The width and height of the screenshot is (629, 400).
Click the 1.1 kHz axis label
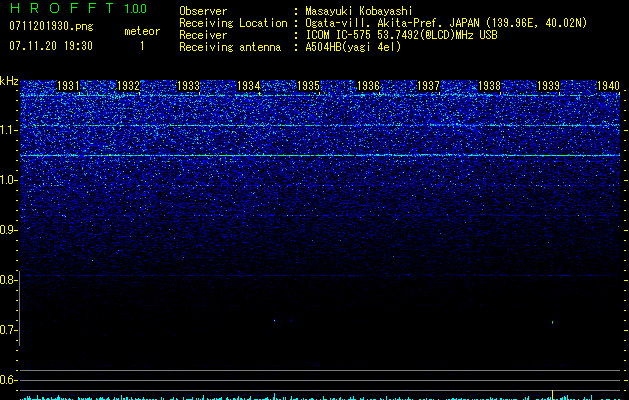click(x=8, y=130)
